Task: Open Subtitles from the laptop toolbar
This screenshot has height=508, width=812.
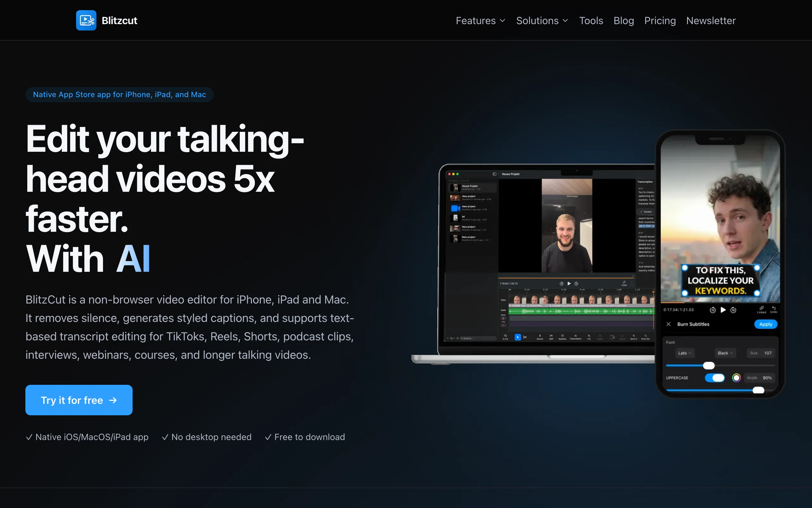Action: 562,337
